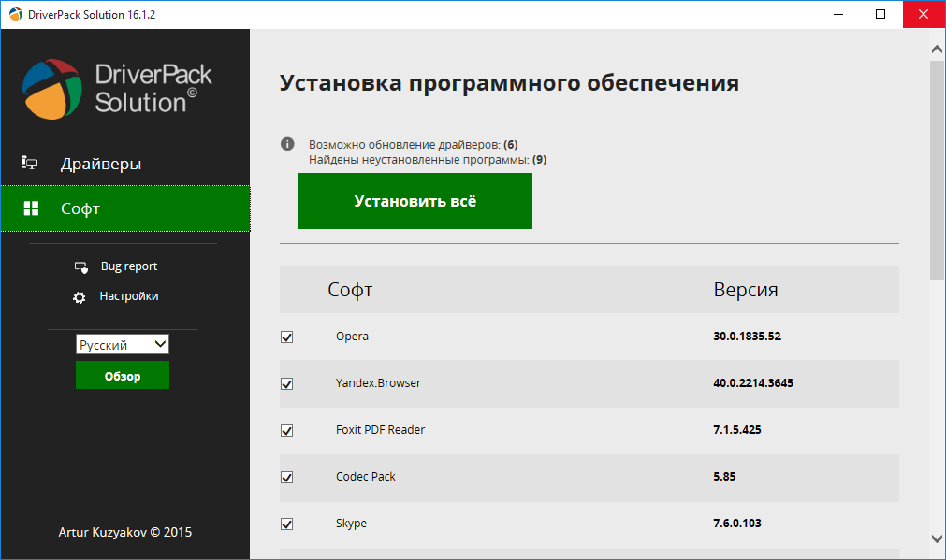
Task: Switch to the Драйверы section
Action: [103, 162]
